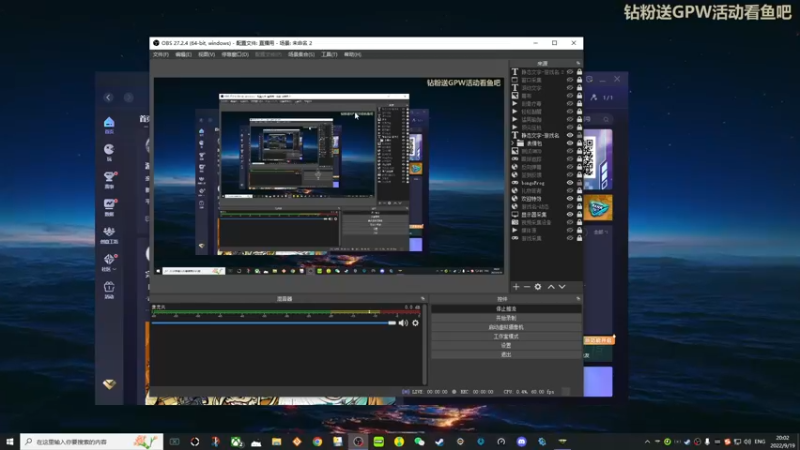The width and height of the screenshot is (800, 450).
Task: Expand the 表情包 group chevron
Action: click(513, 143)
